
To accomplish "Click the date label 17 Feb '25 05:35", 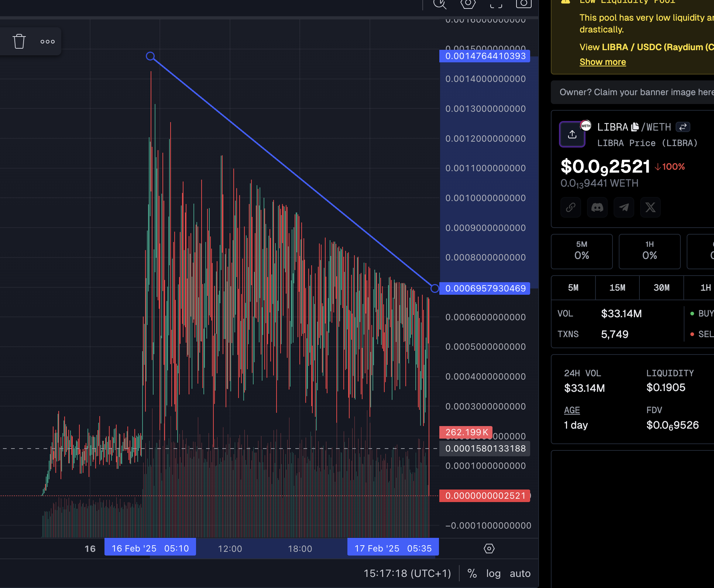I will [393, 549].
